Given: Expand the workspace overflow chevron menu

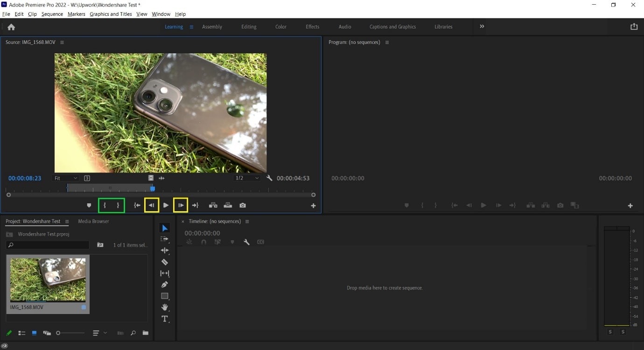Looking at the screenshot, I should coord(482,27).
